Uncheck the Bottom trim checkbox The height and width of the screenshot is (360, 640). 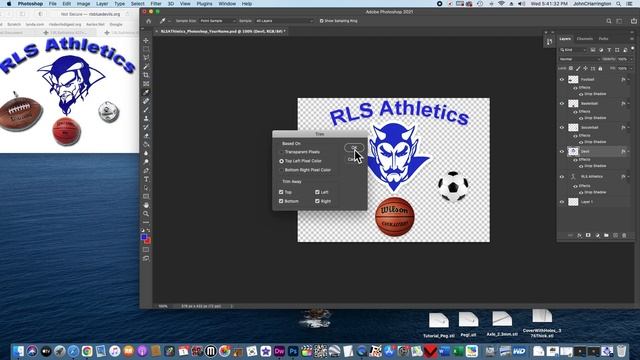click(281, 201)
